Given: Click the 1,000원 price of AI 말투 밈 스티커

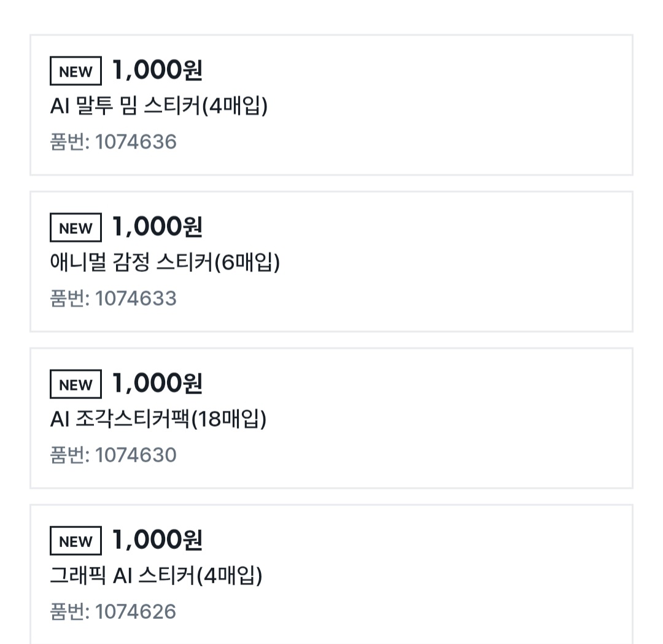Looking at the screenshot, I should point(157,70).
